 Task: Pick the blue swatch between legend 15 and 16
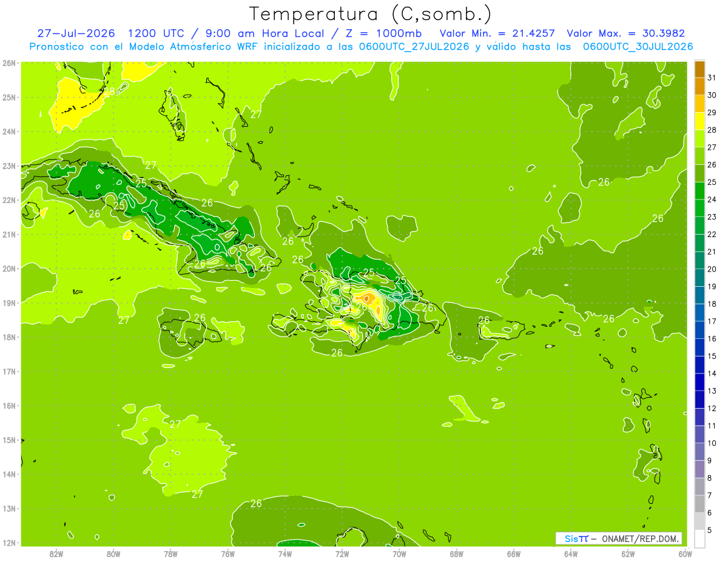[700, 347]
